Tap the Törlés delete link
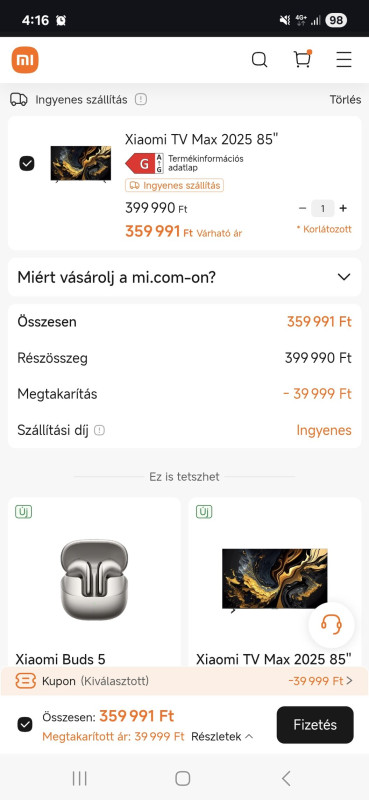Screen dimensions: 369x800 (346, 99)
